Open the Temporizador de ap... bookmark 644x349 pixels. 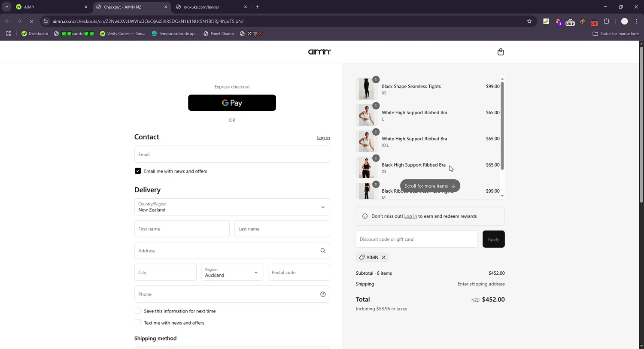[175, 33]
